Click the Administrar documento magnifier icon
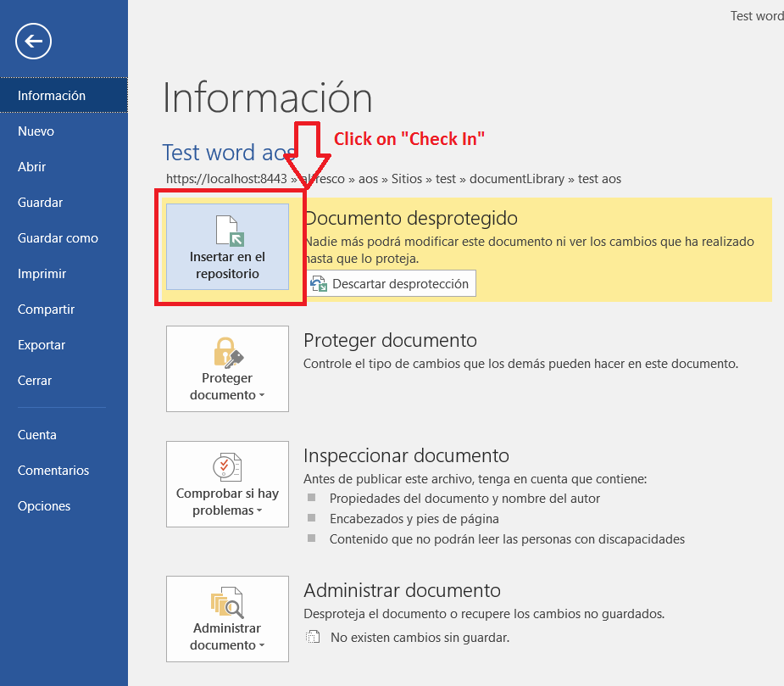 point(227,603)
